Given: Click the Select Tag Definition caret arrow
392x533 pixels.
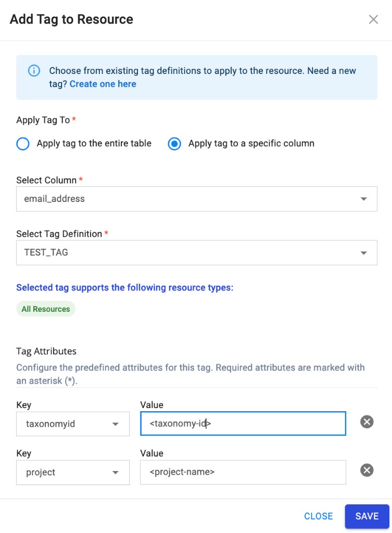Looking at the screenshot, I should [x=364, y=252].
